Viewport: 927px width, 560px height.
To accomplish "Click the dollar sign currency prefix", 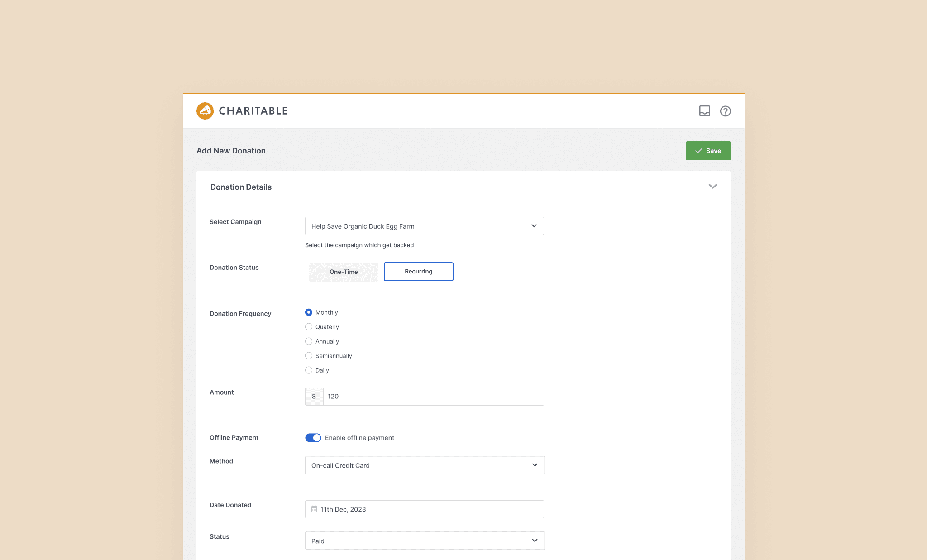I will point(314,397).
